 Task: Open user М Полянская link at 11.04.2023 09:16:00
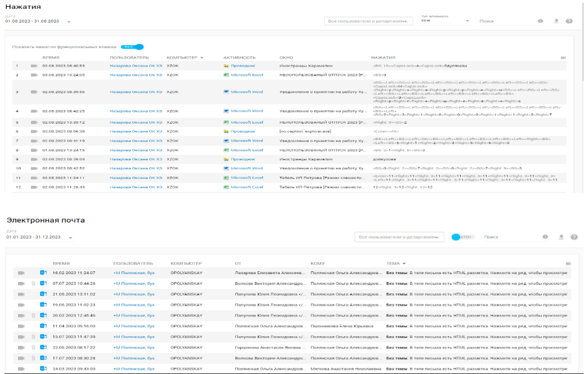click(x=134, y=326)
